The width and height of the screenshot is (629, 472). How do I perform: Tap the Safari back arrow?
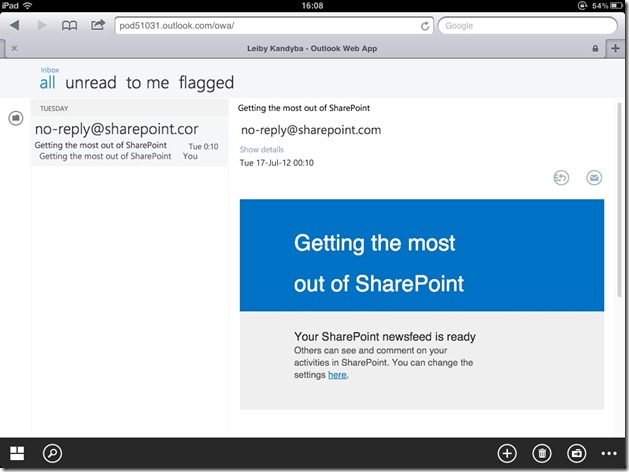click(x=15, y=26)
